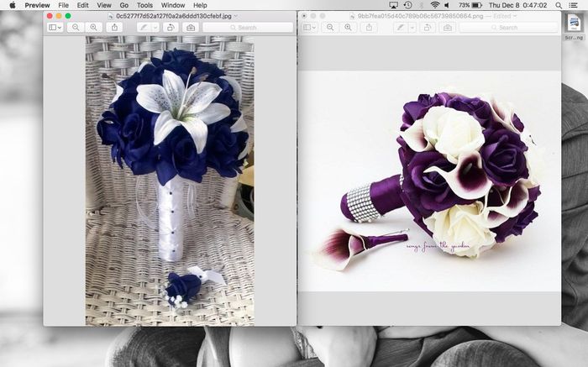The height and width of the screenshot is (367, 588).
Task: Click zoom in in the png window toolbar
Action: 348,28
